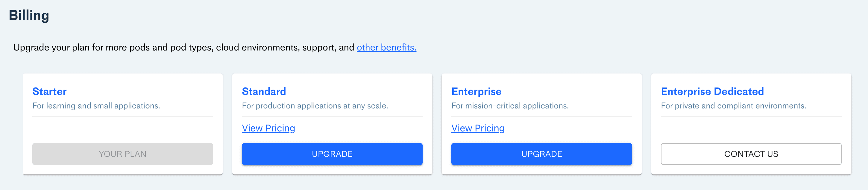Click empty space above the YOUR PLAN button
Viewport: 868px width, 190px height.
122,130
